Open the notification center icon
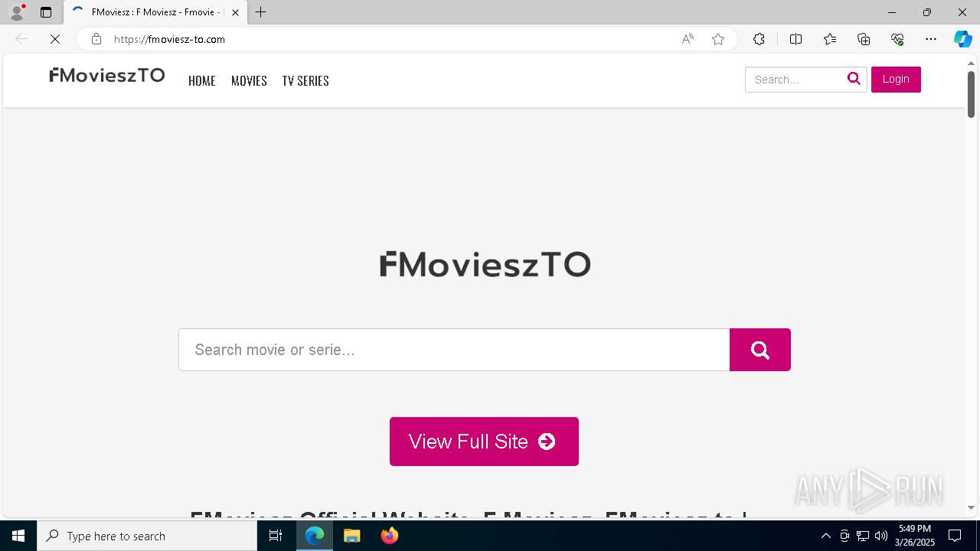The width and height of the screenshot is (980, 551). [955, 536]
